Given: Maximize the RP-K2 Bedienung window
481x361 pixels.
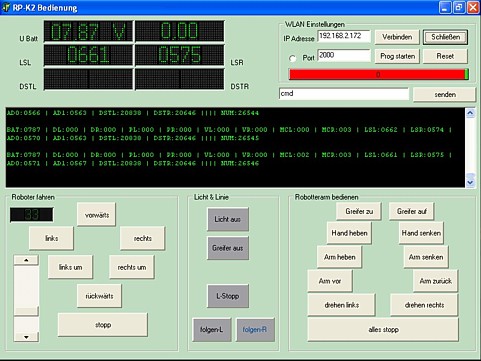Looking at the screenshot, I should [x=459, y=7].
